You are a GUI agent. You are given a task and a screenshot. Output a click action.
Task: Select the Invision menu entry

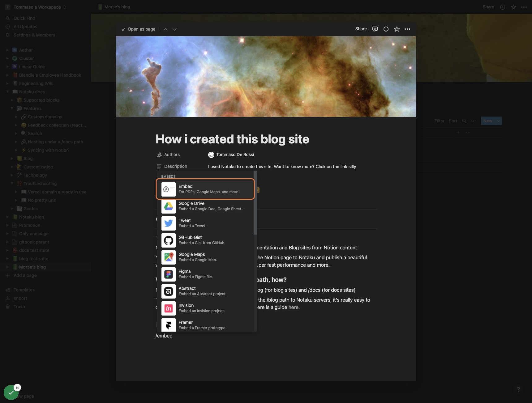(206, 308)
